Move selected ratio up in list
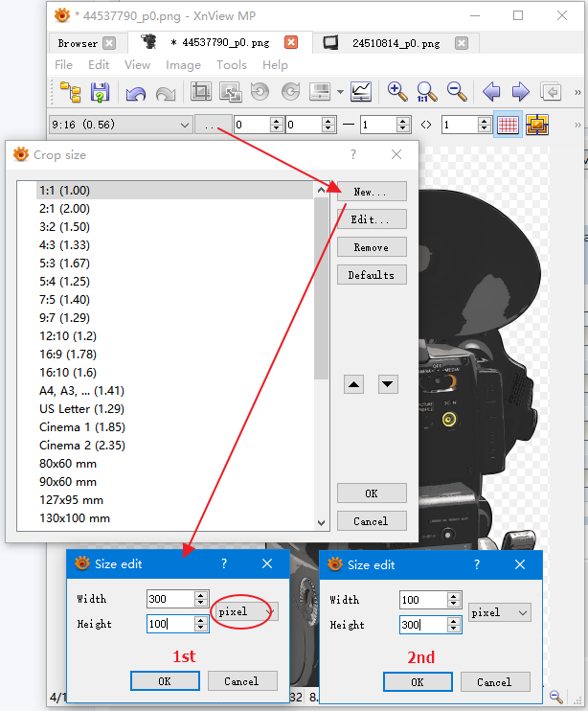This screenshot has width=588, height=711. [353, 384]
